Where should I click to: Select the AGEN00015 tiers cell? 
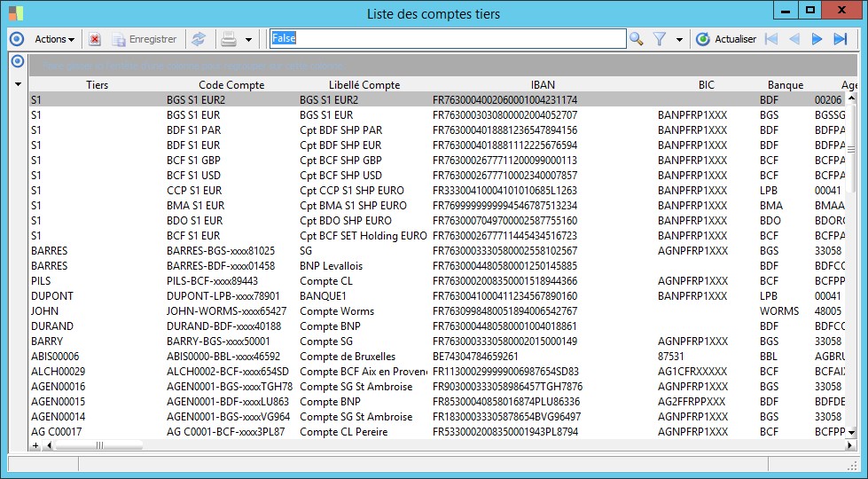coord(97,402)
